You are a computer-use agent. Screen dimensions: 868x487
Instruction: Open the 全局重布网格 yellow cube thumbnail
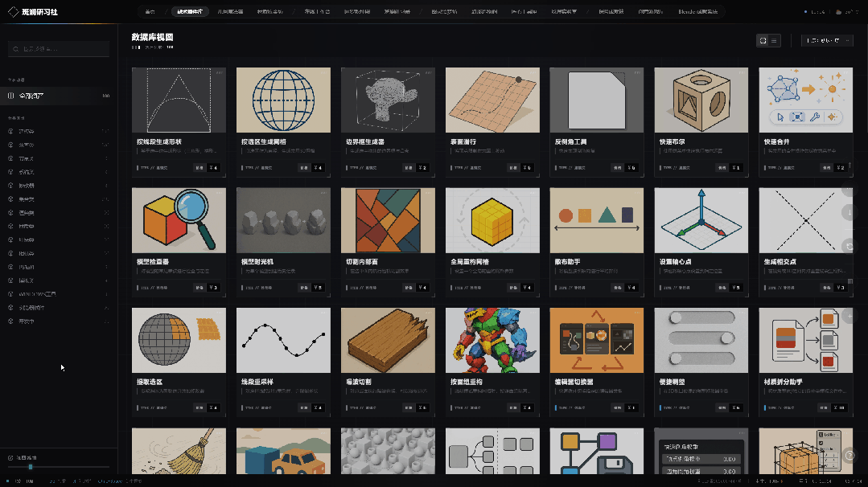coord(492,220)
